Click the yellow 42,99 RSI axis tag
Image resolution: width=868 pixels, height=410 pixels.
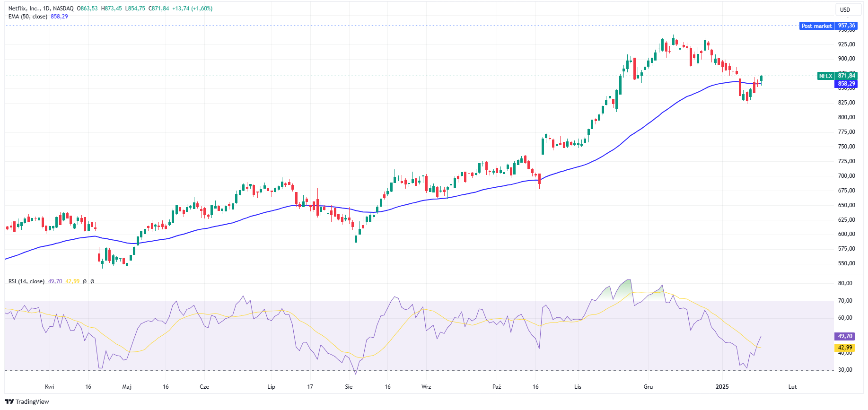(x=845, y=348)
